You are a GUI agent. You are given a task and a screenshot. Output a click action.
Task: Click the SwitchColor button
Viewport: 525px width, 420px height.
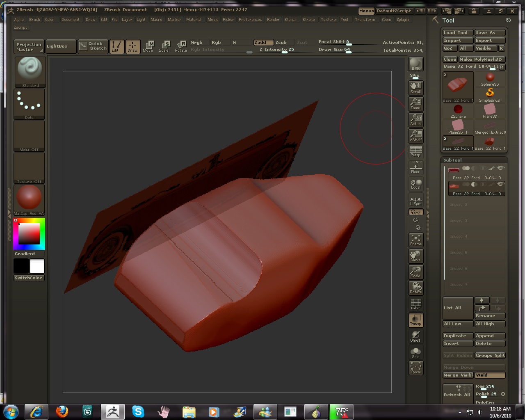29,278
